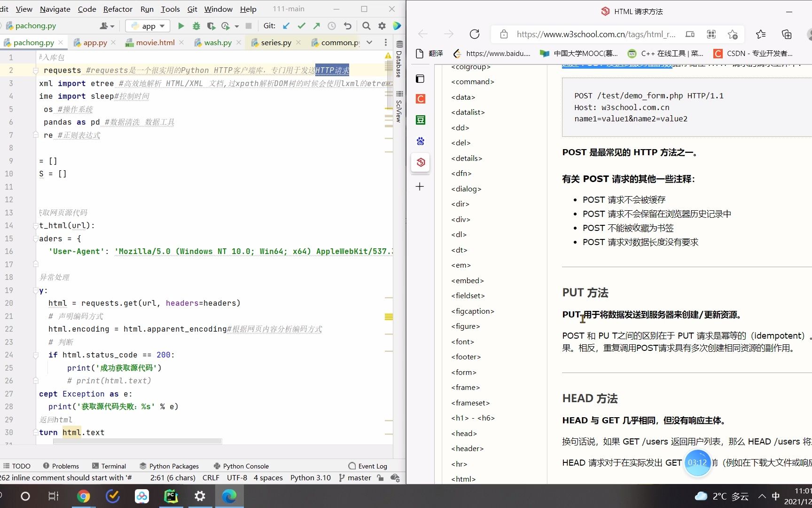This screenshot has width=812, height=508.
Task: Open the weather widget showing 2°C 多云
Action: tap(721, 496)
